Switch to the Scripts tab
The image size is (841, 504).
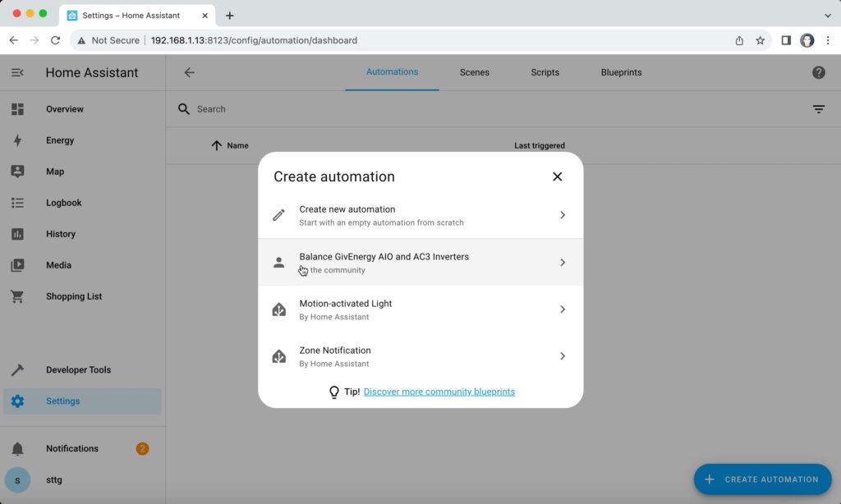pos(545,72)
